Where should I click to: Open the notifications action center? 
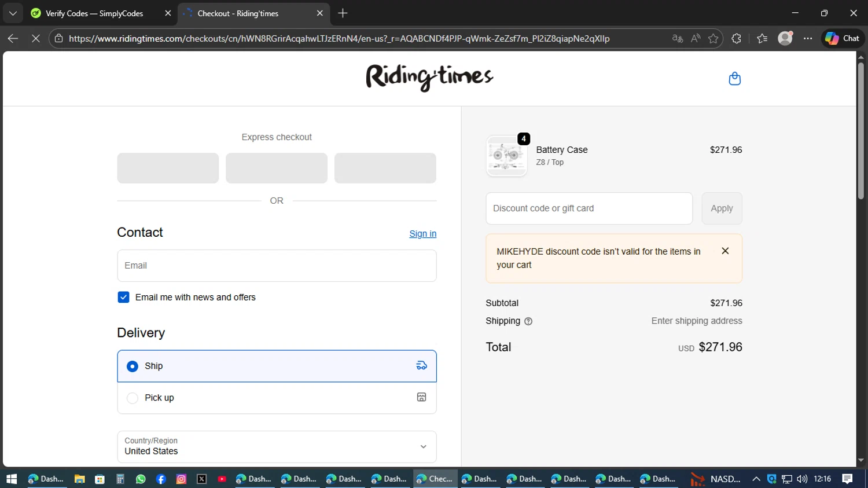pyautogui.click(x=847, y=479)
